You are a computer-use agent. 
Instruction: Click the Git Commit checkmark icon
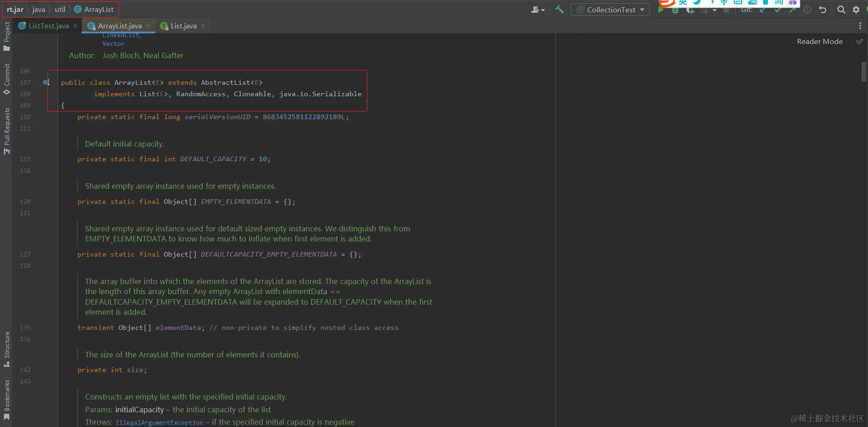point(778,10)
